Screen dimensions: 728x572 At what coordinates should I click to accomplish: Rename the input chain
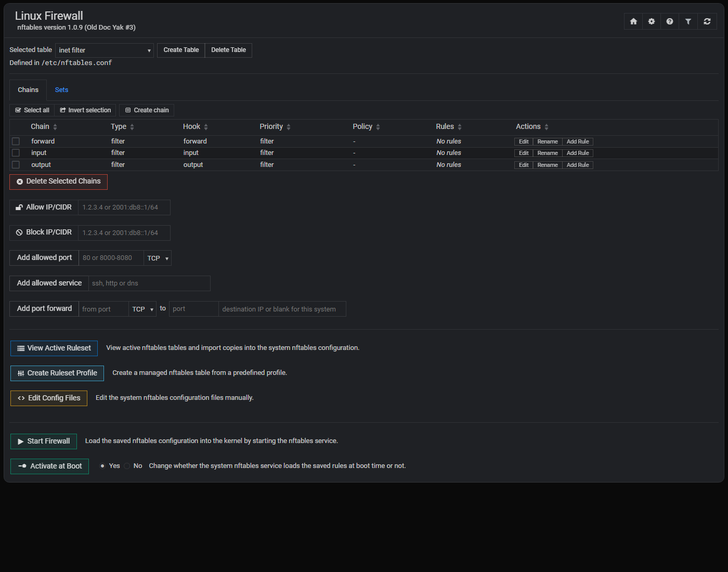tap(548, 153)
